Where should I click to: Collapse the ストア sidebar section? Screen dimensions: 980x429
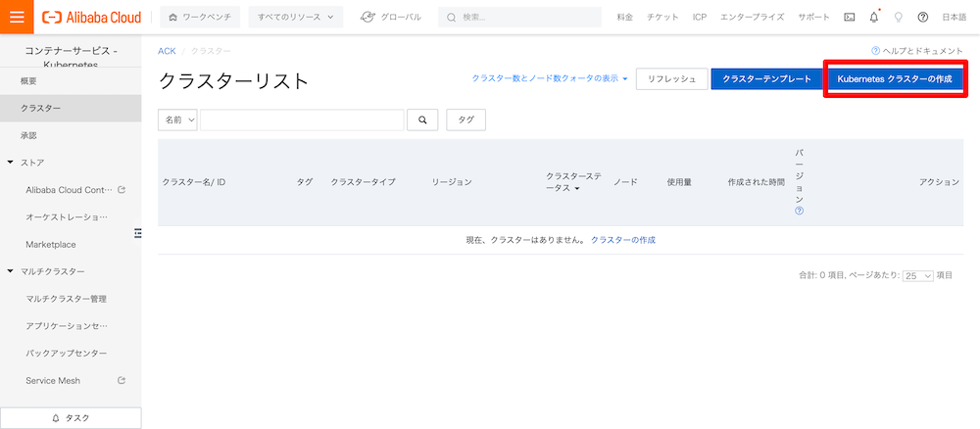coord(11,163)
